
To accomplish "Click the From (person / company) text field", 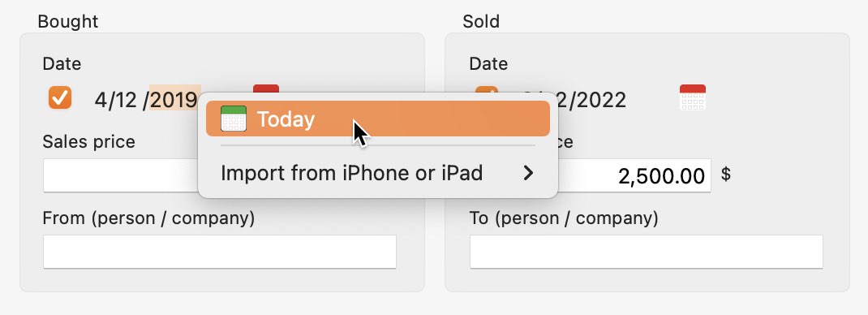I will pyautogui.click(x=220, y=252).
